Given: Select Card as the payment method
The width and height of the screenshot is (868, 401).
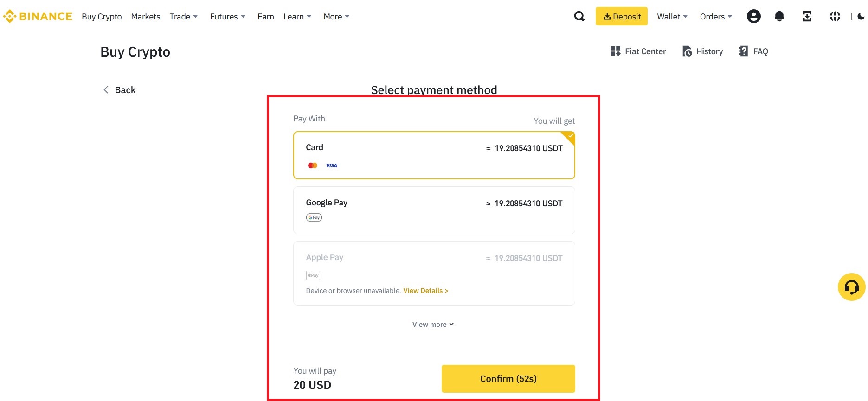Looking at the screenshot, I should [x=434, y=155].
